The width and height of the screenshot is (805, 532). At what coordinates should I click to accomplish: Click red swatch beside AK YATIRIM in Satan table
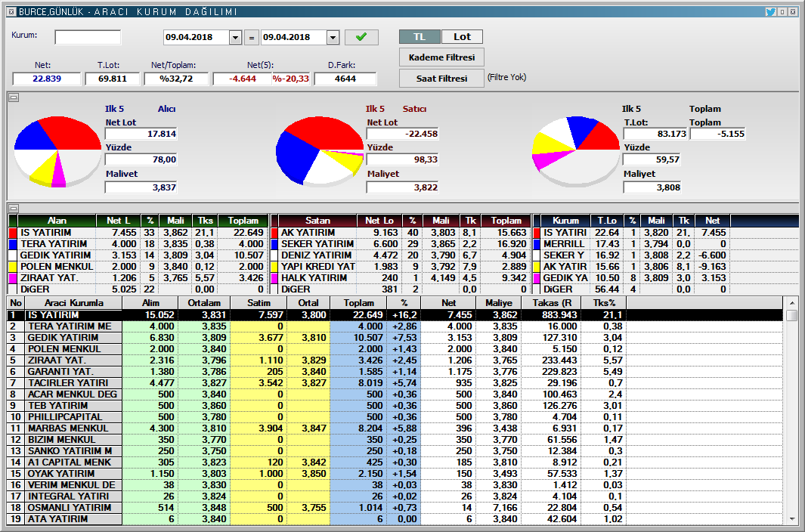274,233
